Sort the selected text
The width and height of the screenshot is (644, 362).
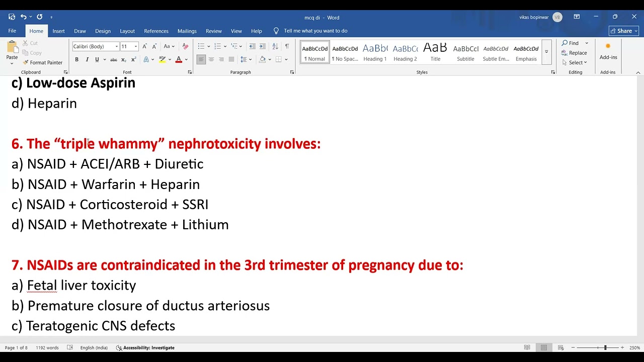[x=275, y=46]
